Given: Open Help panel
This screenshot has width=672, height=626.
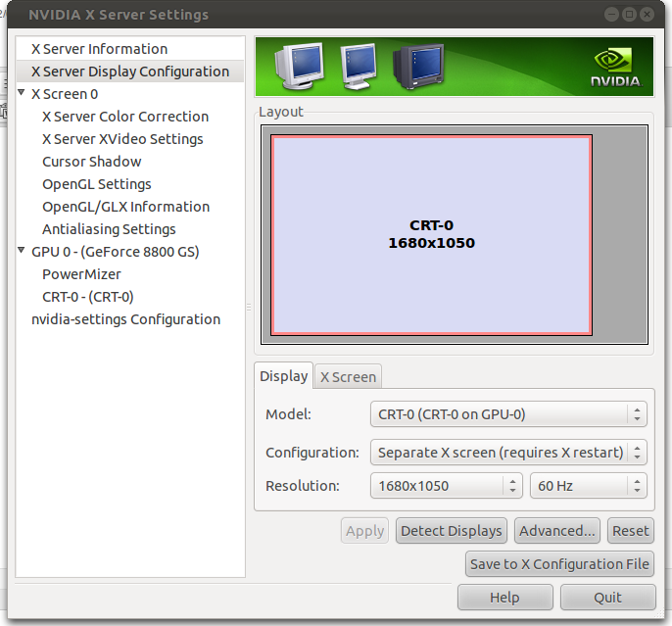Looking at the screenshot, I should tap(504, 598).
